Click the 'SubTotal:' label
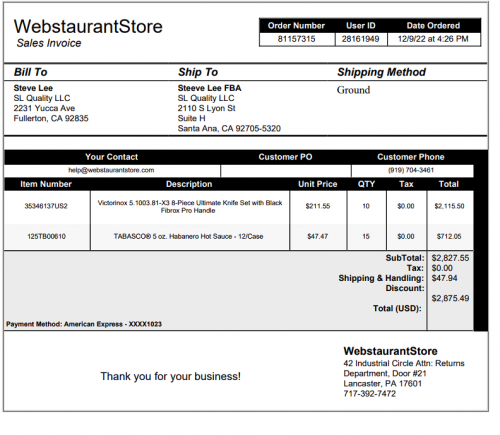 [405, 258]
